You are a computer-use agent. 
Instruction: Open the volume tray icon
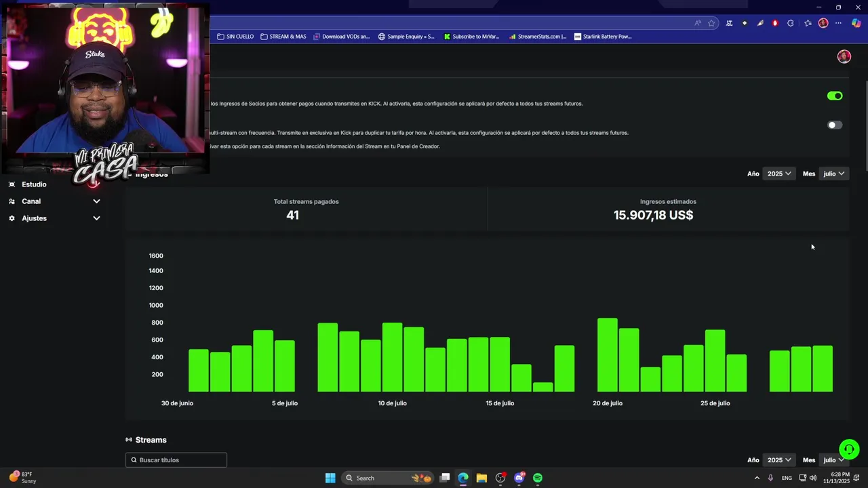[x=813, y=478]
